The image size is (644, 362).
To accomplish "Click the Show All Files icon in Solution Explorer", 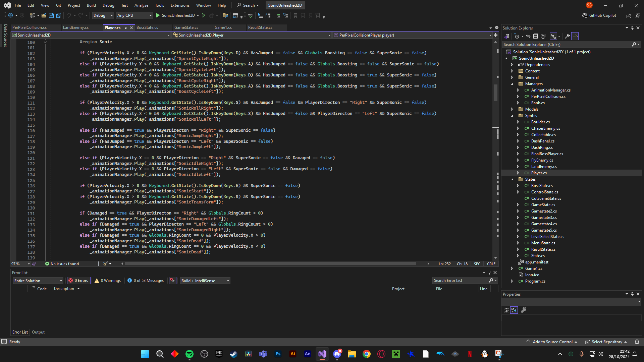I will click(543, 36).
